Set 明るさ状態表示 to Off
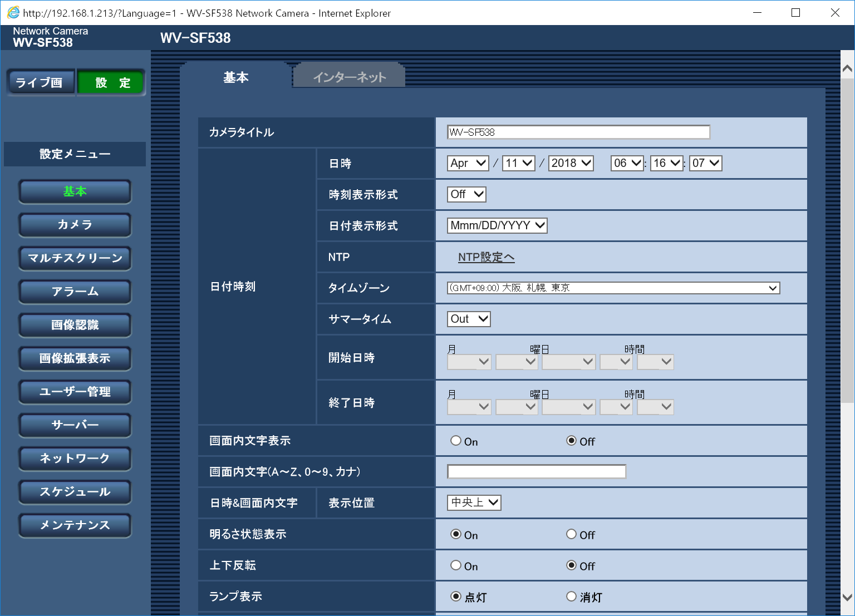The image size is (855, 616). tap(572, 534)
